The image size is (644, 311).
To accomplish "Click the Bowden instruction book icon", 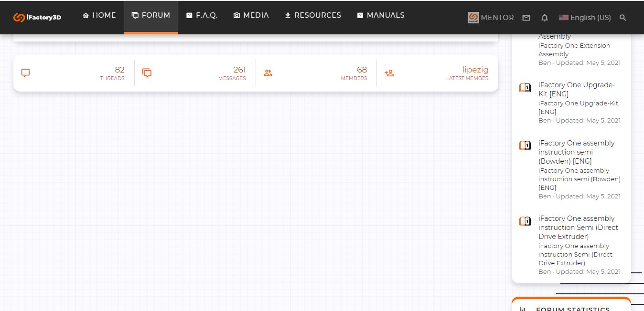I will pos(525,145).
